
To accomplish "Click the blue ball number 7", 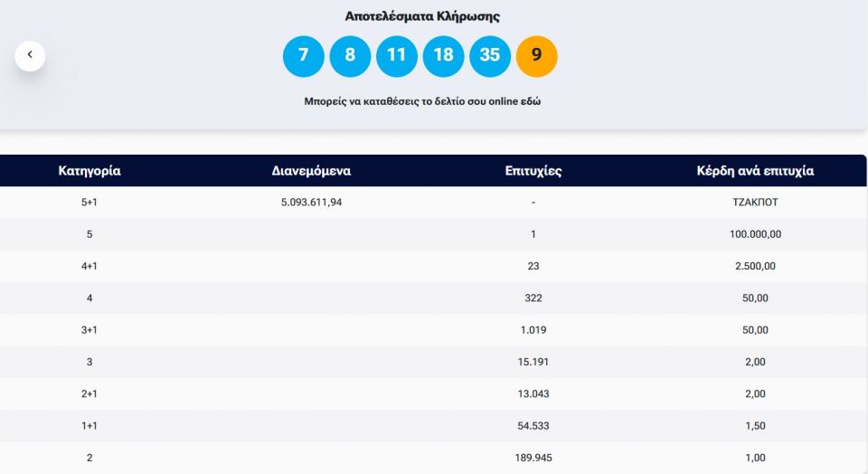I will (x=304, y=55).
